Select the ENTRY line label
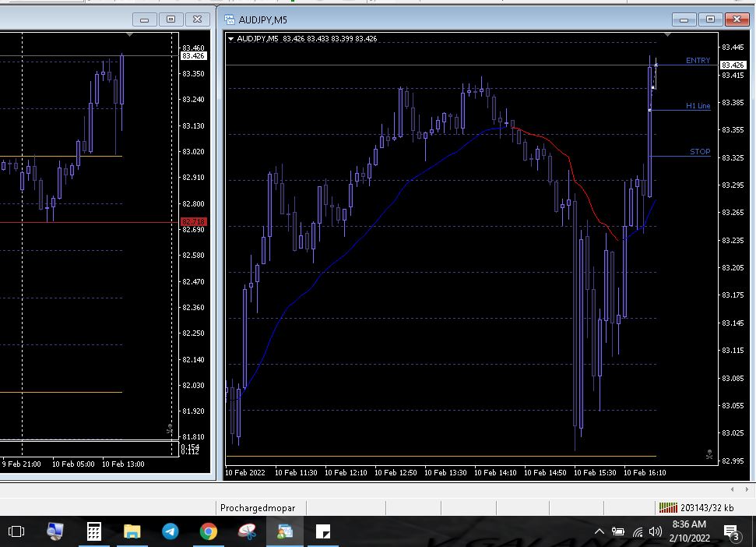 click(698, 60)
